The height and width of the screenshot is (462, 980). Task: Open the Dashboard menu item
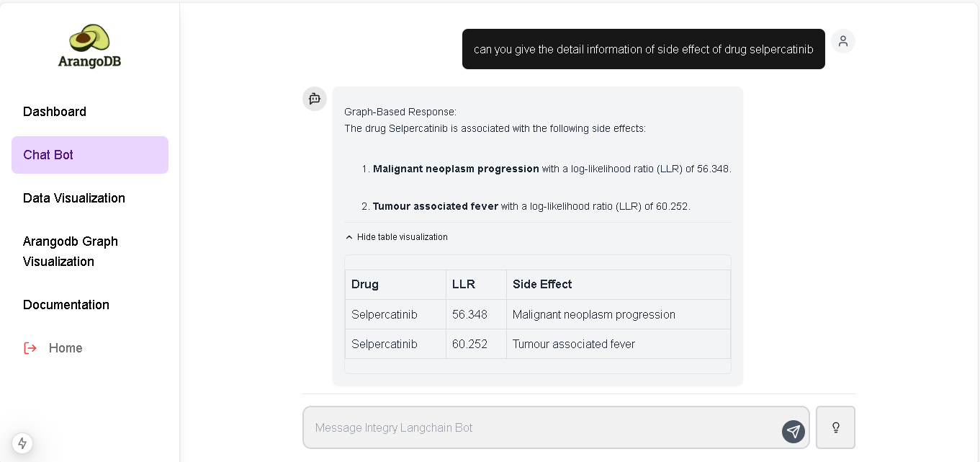(55, 112)
